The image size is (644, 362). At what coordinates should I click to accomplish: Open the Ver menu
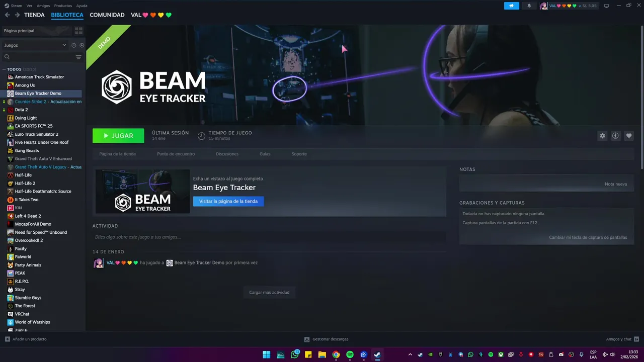[x=30, y=6]
